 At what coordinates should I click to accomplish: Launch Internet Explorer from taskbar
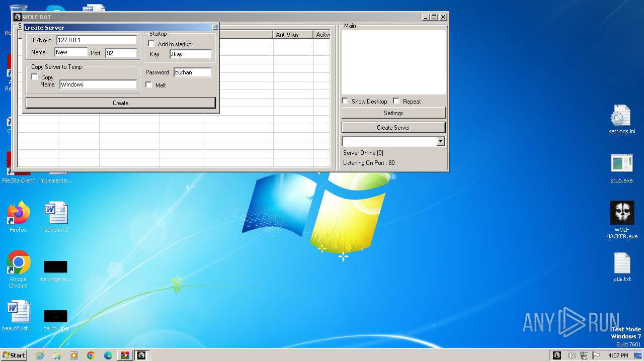click(40, 355)
